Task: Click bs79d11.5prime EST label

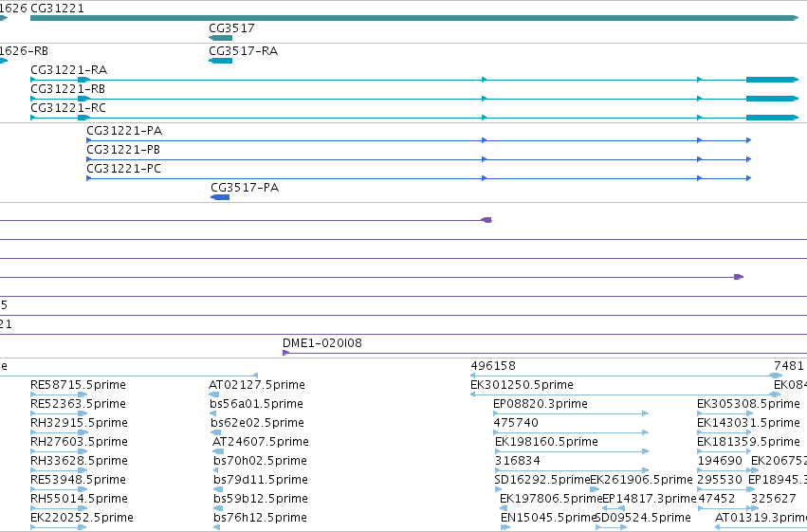Action: tap(261, 480)
